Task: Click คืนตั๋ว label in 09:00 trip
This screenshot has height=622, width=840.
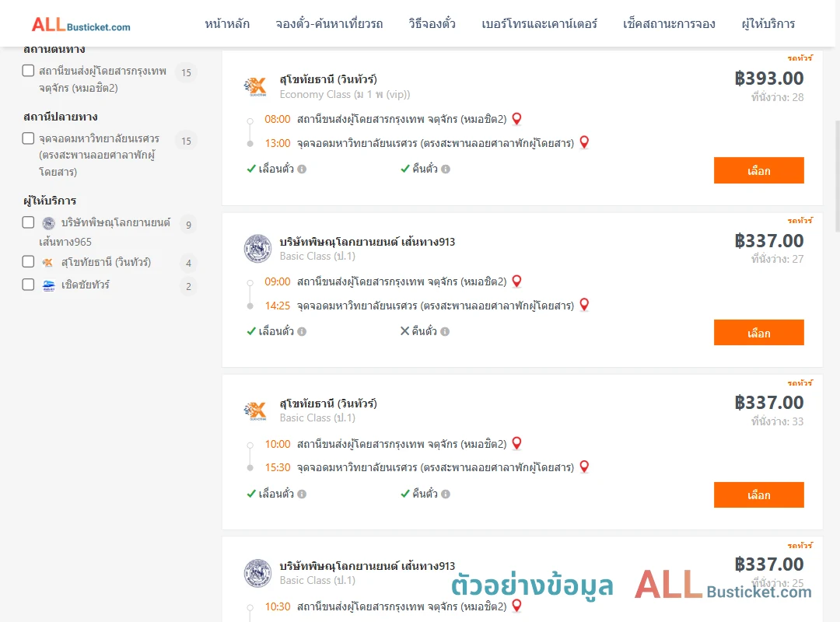Action: (425, 332)
